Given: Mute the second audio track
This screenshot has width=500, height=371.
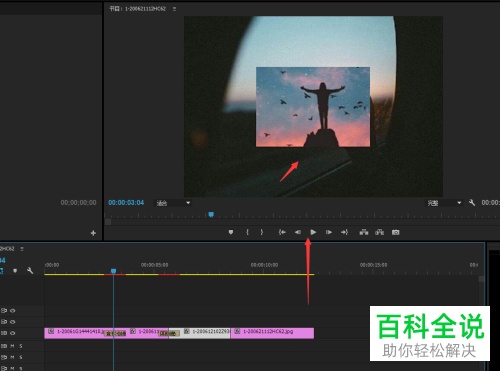Looking at the screenshot, I should pyautogui.click(x=12, y=357).
